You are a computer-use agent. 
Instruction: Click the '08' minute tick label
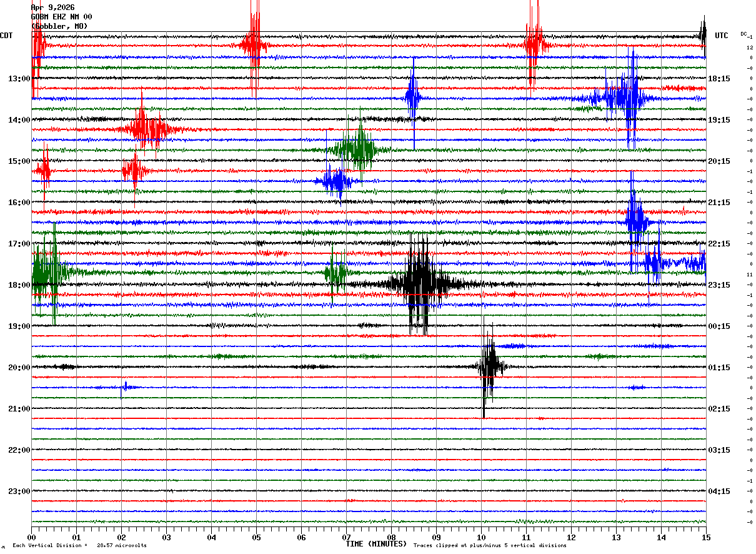coord(391,537)
